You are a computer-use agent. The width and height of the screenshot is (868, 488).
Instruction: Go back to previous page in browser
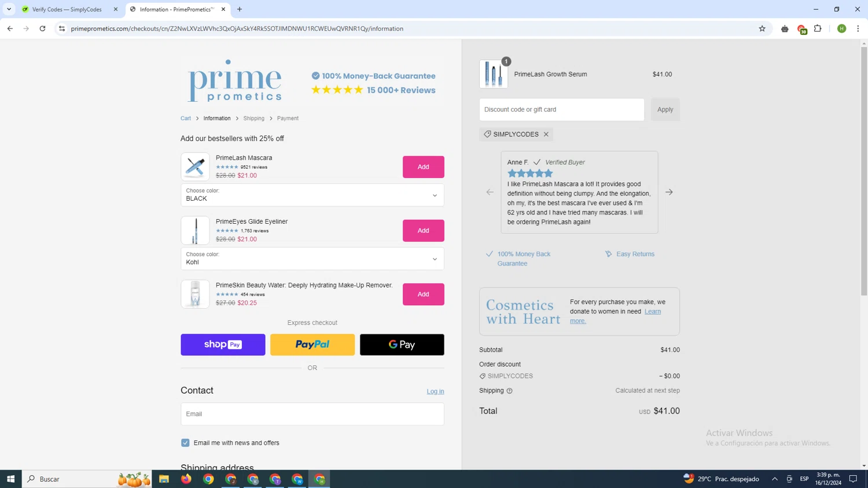[10, 28]
